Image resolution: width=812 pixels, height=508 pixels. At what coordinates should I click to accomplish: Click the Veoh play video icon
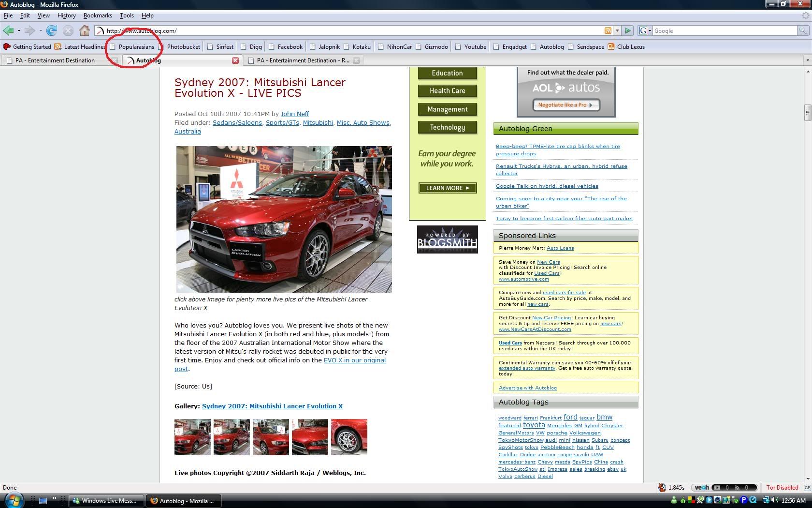pos(717,488)
